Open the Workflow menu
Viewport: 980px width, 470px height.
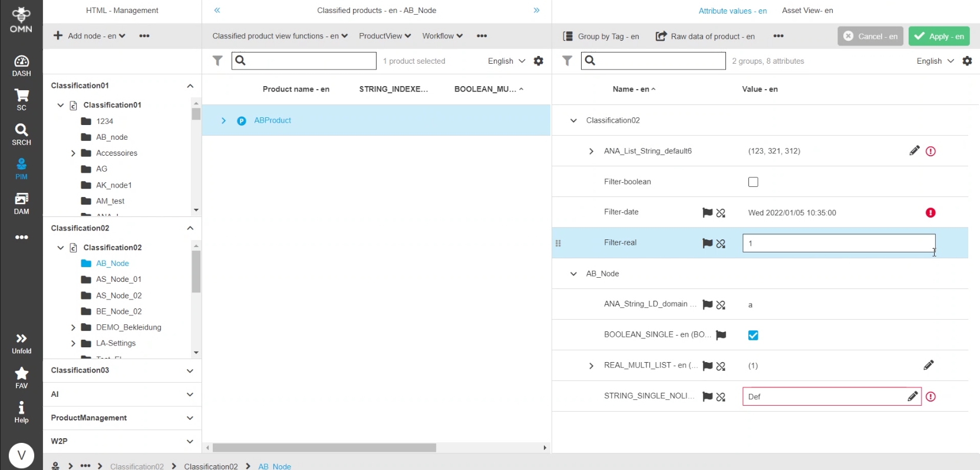(442, 36)
